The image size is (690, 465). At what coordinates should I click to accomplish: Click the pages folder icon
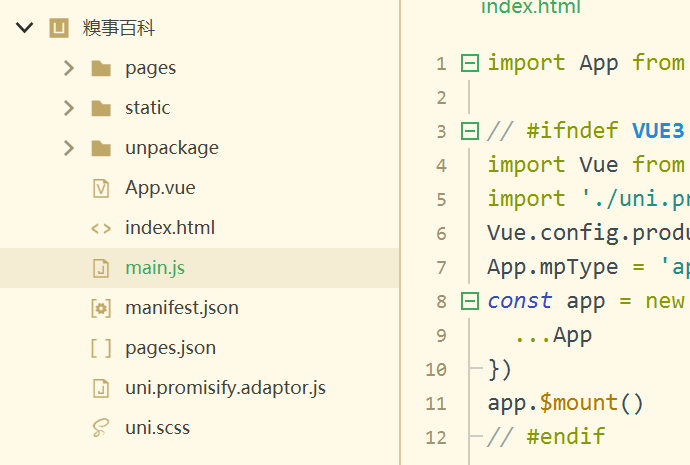[101, 68]
